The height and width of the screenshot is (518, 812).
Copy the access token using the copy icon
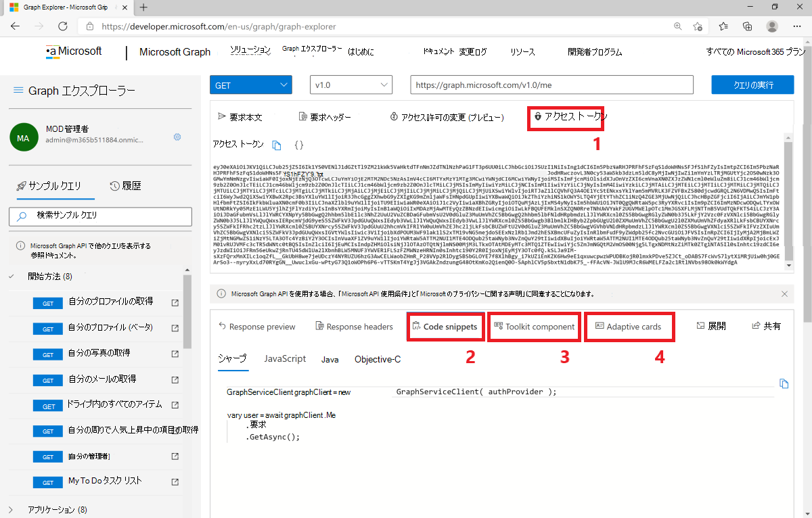pos(277,145)
